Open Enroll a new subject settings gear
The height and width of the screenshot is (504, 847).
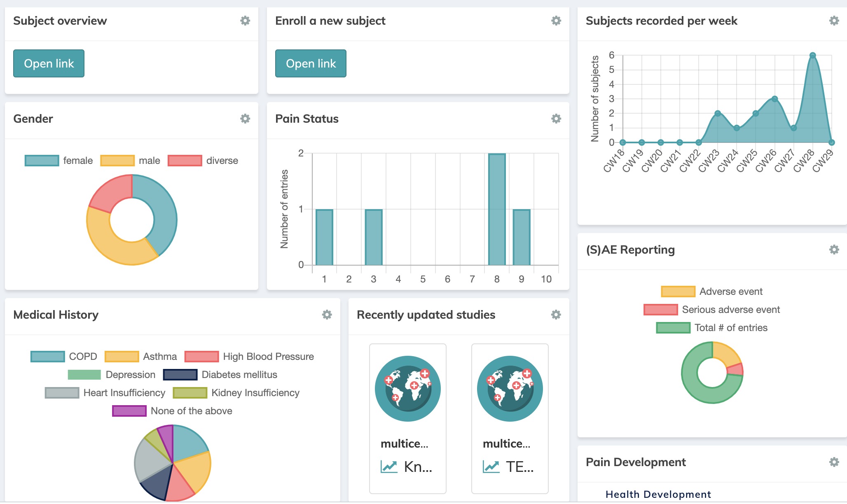point(556,21)
